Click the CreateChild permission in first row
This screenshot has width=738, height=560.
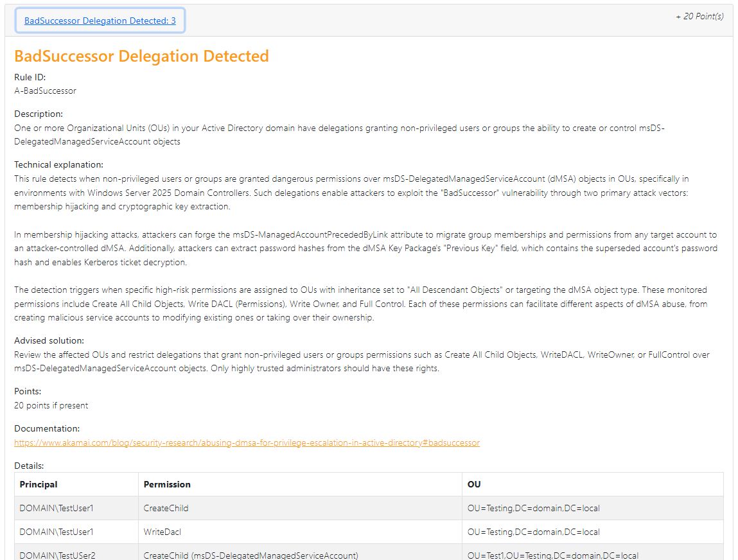(166, 508)
